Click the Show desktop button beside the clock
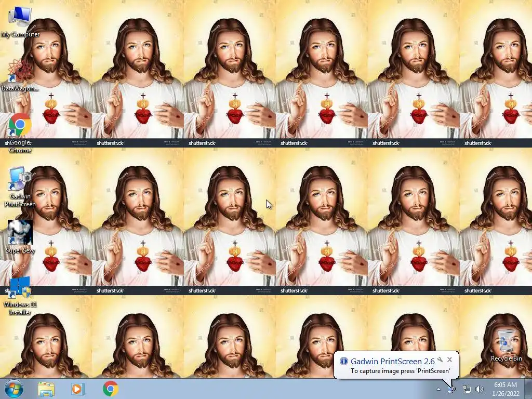 (528, 389)
